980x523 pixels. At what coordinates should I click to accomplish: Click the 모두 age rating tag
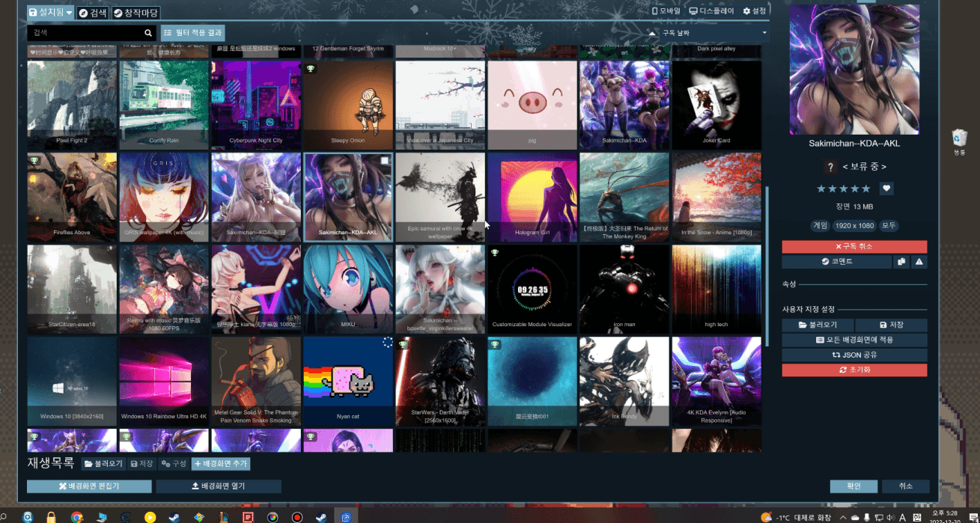tap(889, 225)
